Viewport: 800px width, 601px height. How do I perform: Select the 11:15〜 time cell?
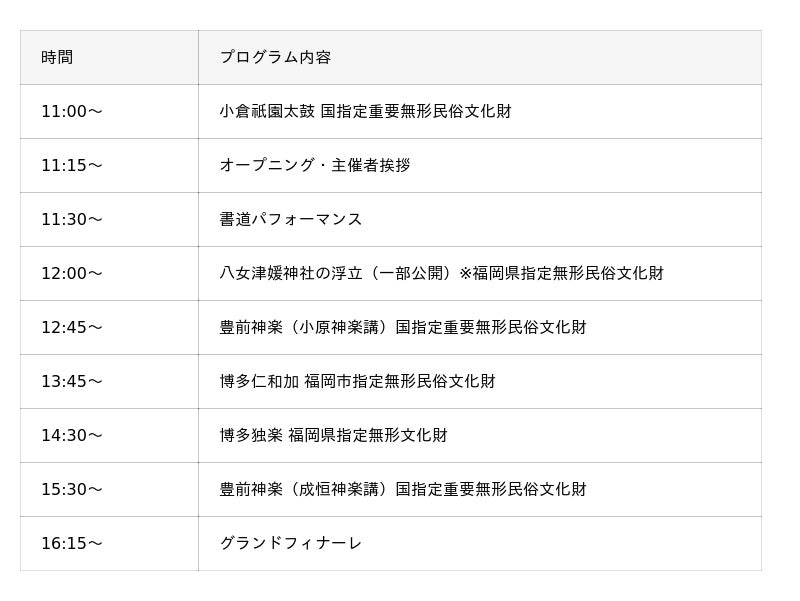[x=109, y=165]
